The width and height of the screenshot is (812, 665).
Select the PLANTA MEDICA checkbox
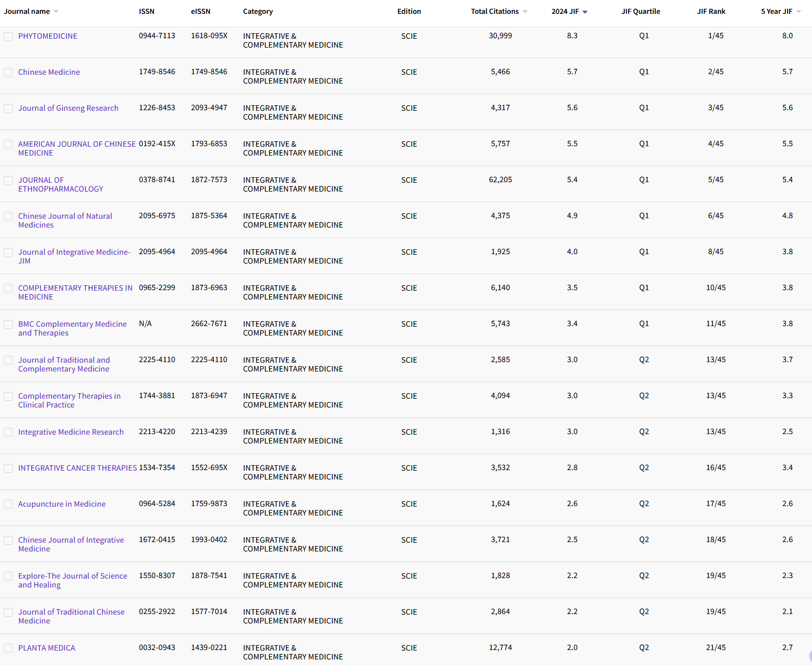tap(8, 648)
